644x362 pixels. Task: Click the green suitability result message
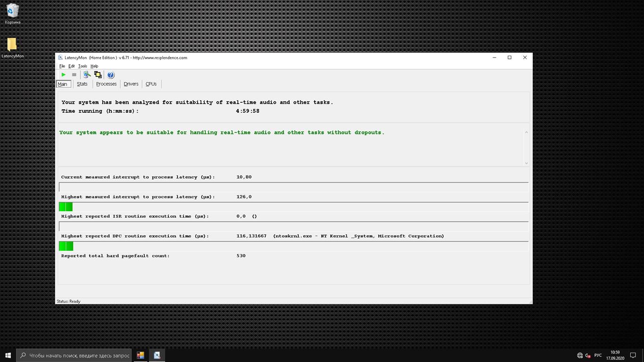(222, 132)
